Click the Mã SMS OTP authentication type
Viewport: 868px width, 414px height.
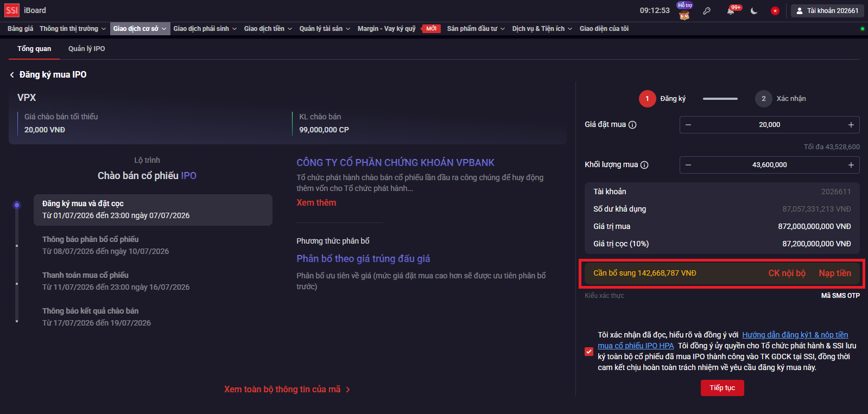pos(840,296)
